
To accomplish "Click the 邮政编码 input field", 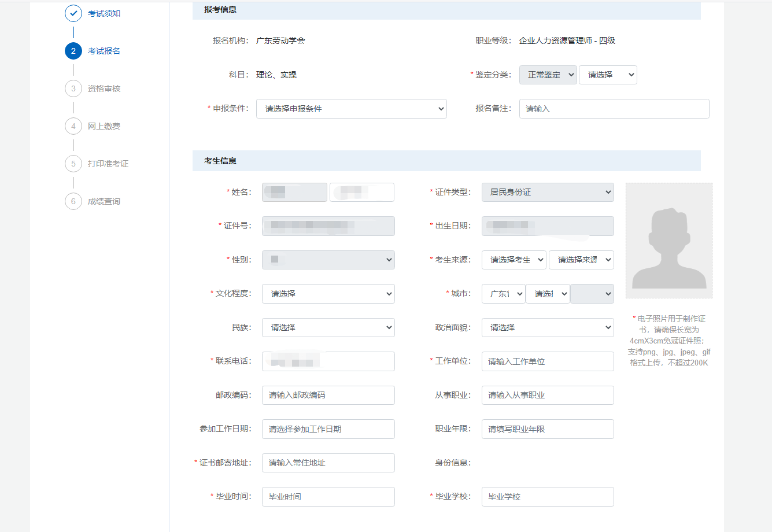I will [x=328, y=395].
